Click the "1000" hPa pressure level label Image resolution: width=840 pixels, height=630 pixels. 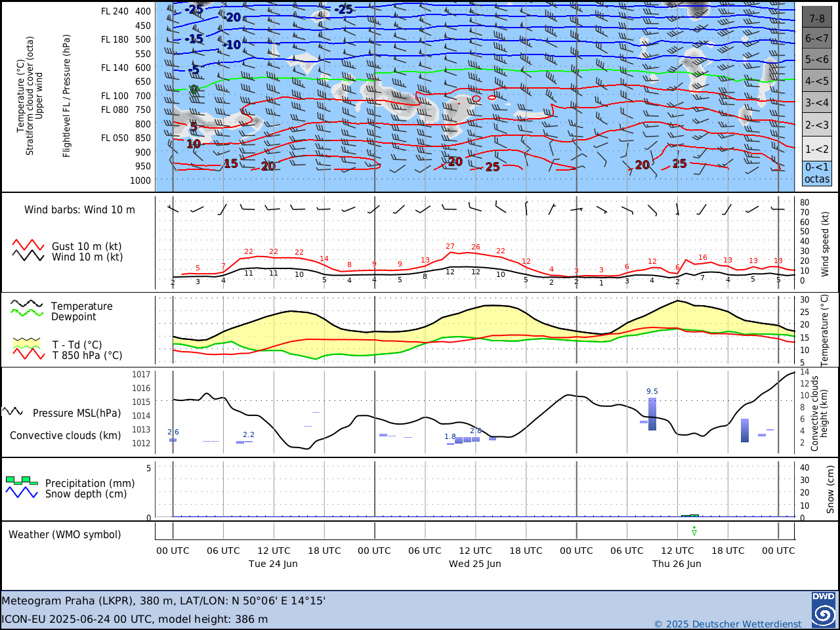click(140, 180)
